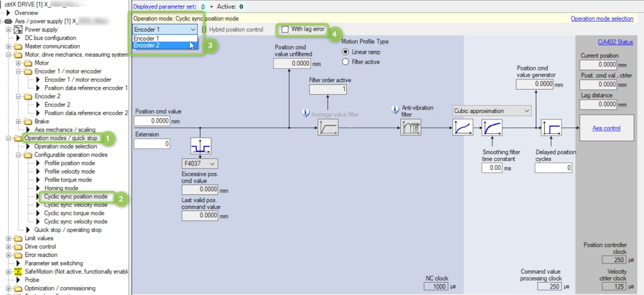The image size is (644, 295).
Task: Select the Linear ramp radio button
Action: pos(346,52)
